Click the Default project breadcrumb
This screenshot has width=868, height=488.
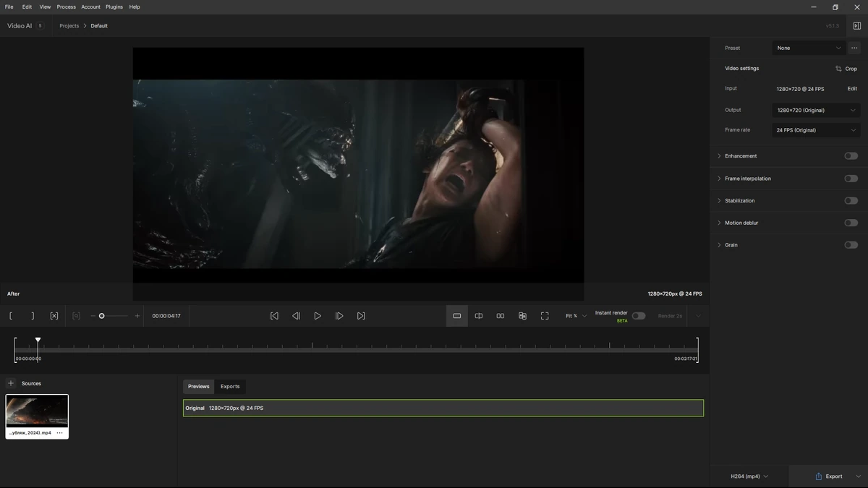click(99, 26)
